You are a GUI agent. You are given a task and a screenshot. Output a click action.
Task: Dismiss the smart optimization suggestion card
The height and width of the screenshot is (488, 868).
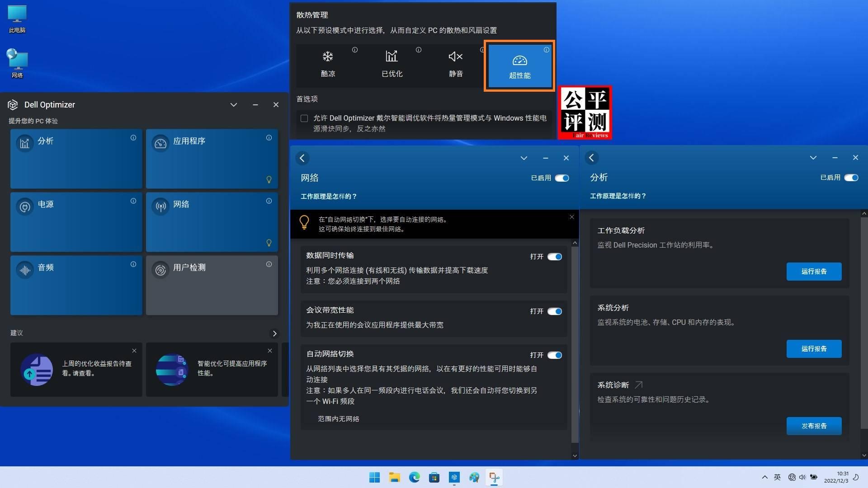tap(270, 351)
